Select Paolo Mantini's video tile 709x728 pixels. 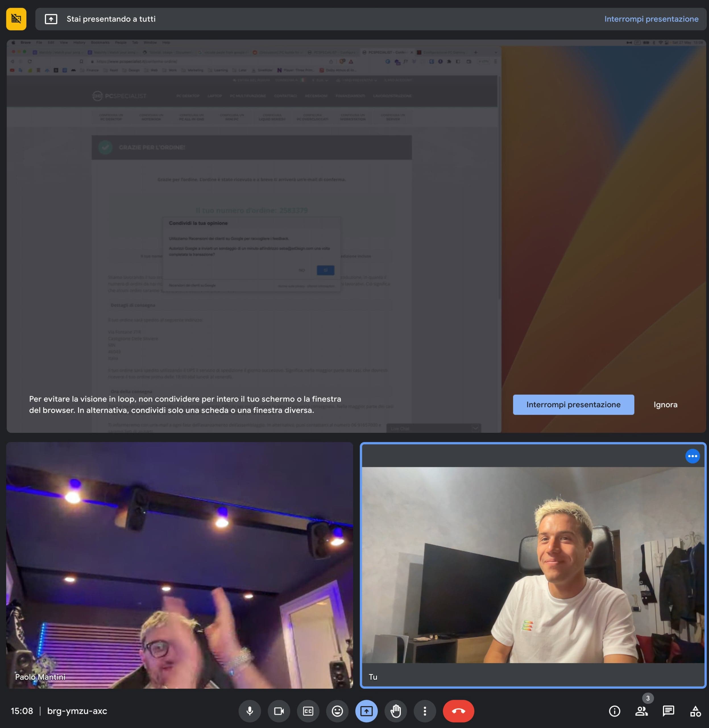coord(179,565)
